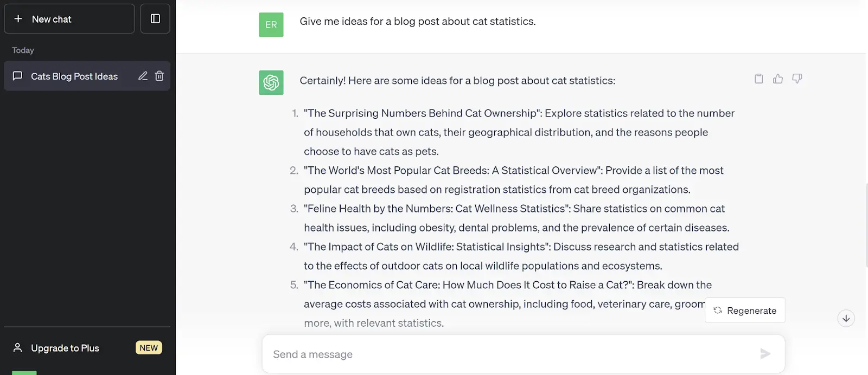Viewport: 868px width, 375px height.
Task: Open Upgrade to Plus
Action: tap(65, 348)
